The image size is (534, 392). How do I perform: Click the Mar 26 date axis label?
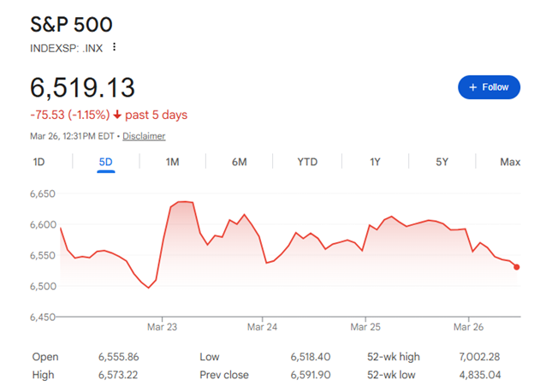click(x=467, y=327)
